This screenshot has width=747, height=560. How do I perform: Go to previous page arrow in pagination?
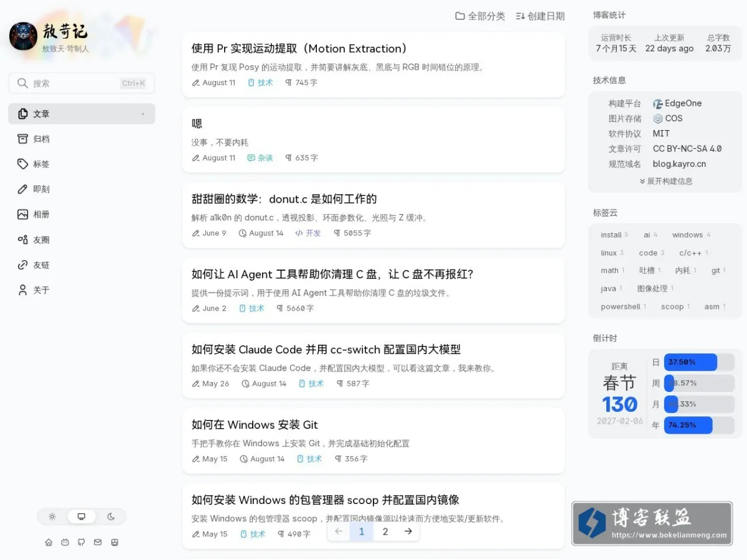(x=339, y=531)
